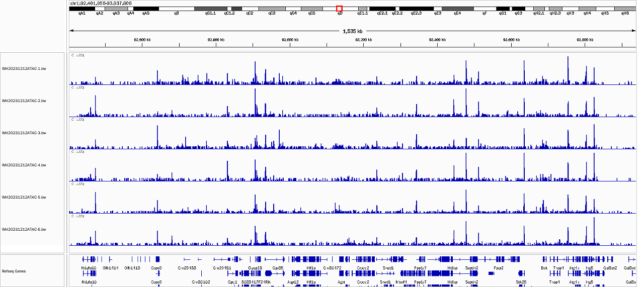
Task: Click the chr1:92,401,956-93,937,806 locus text
Action: (x=101, y=3)
